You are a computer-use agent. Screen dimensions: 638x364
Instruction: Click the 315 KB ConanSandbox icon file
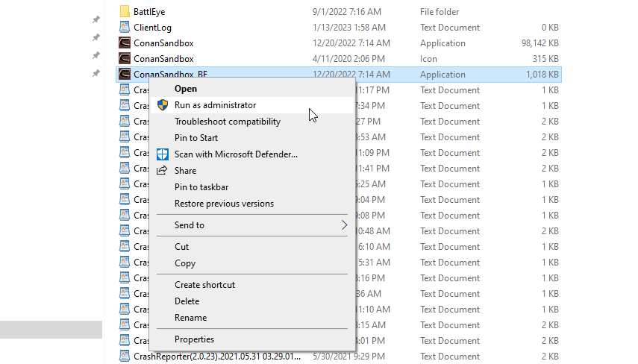pos(125,59)
